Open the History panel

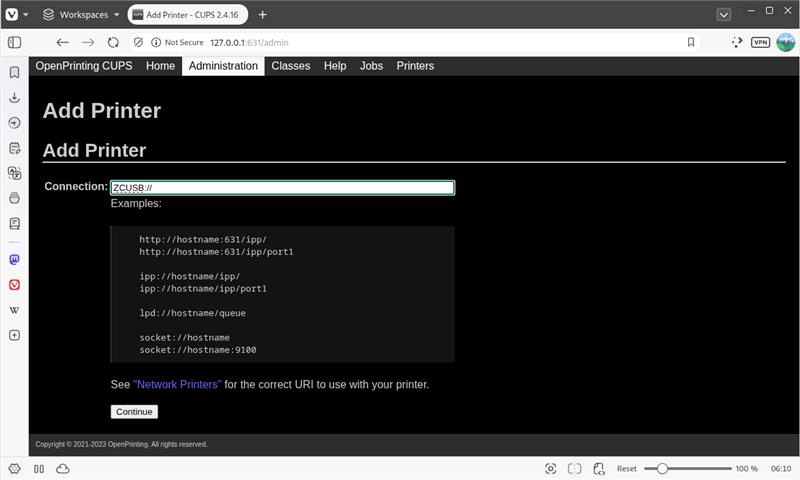[14, 123]
